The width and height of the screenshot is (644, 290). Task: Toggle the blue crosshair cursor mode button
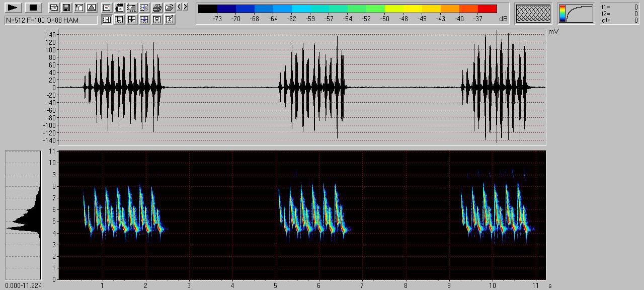click(x=144, y=20)
